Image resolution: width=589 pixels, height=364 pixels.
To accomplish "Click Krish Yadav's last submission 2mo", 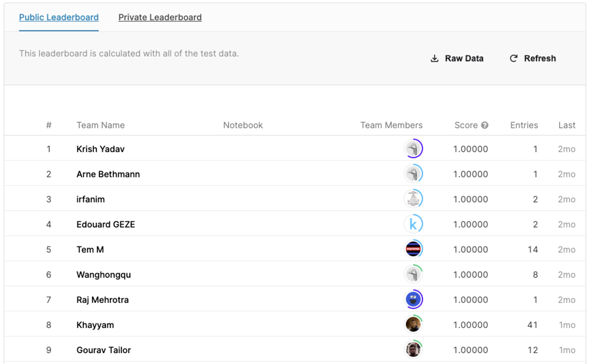I will click(x=567, y=149).
